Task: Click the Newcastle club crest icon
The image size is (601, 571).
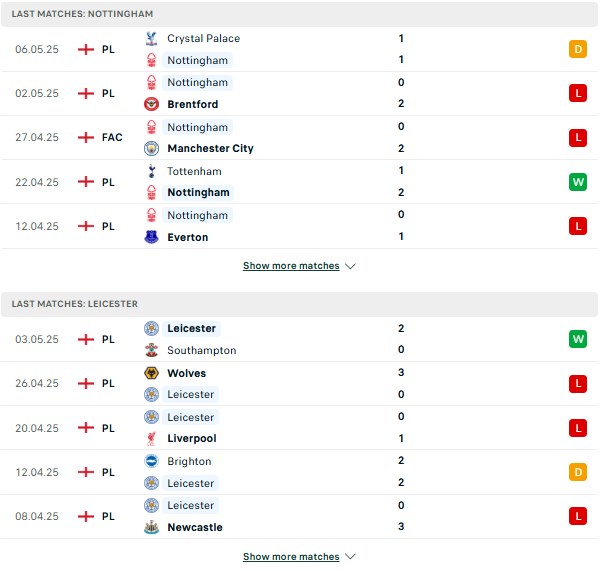Action: 151,527
